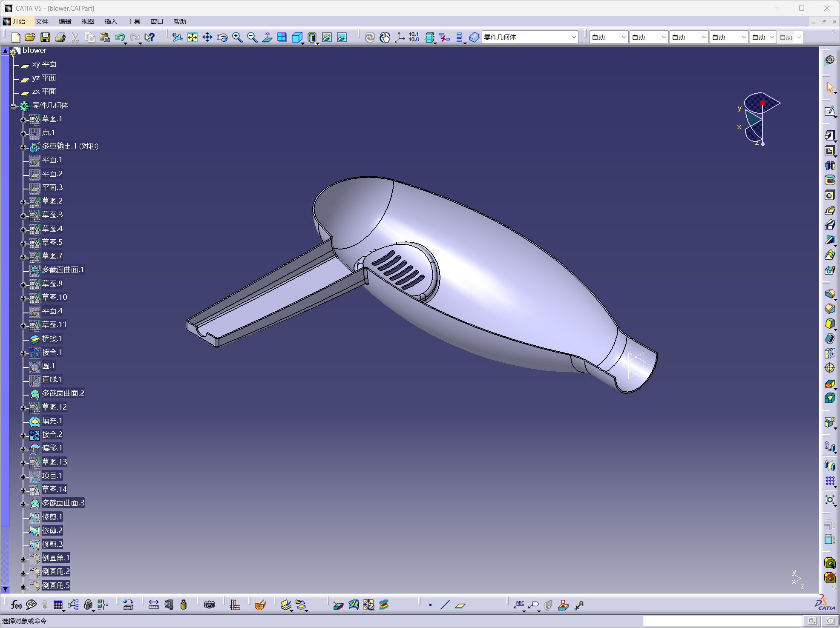Image resolution: width=840 pixels, height=628 pixels.
Task: Click the Save file icon
Action: pos(45,37)
